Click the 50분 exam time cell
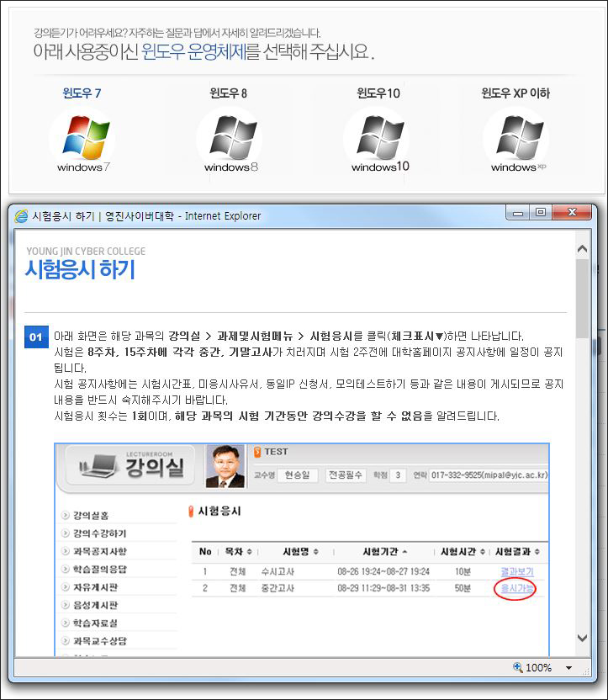Viewport: 608px width, 700px height. (x=463, y=588)
